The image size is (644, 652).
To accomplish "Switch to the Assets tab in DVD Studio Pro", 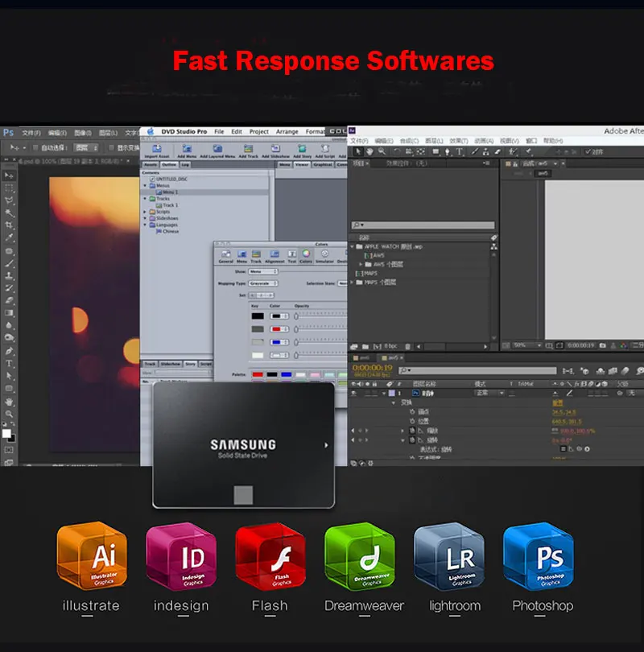I will (x=151, y=165).
